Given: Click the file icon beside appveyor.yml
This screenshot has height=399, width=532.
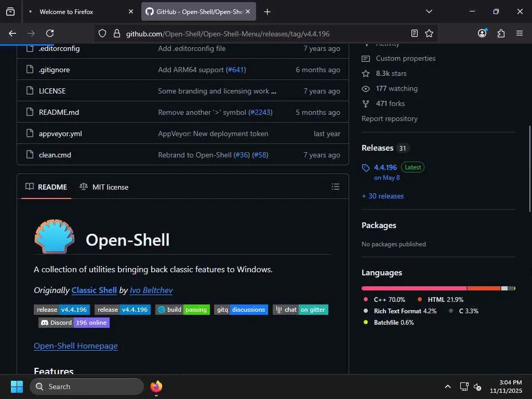Looking at the screenshot, I should point(30,134).
